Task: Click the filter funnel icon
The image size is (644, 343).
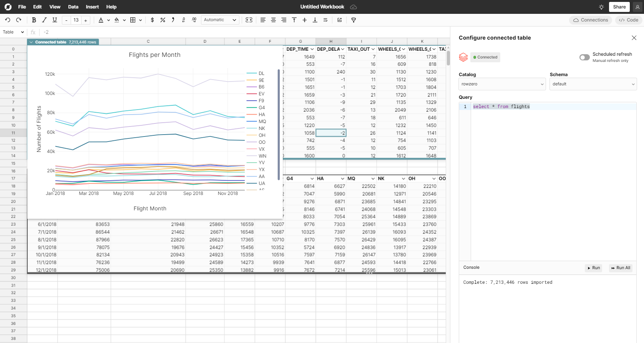Action: 354,20
